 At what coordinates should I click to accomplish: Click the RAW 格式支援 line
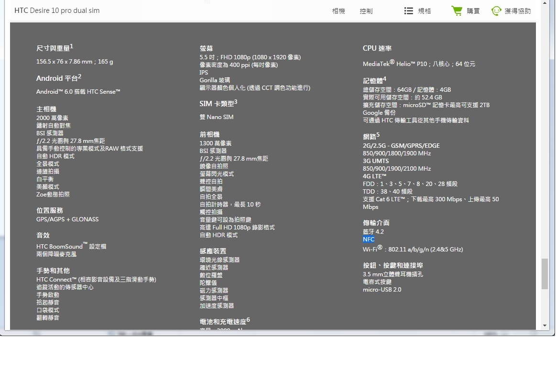(x=89, y=149)
